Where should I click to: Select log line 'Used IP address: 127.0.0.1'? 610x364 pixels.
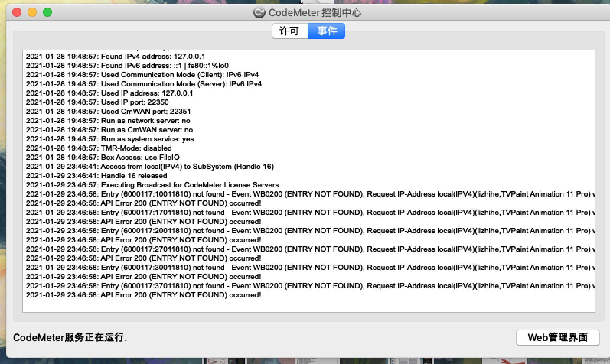coord(109,93)
